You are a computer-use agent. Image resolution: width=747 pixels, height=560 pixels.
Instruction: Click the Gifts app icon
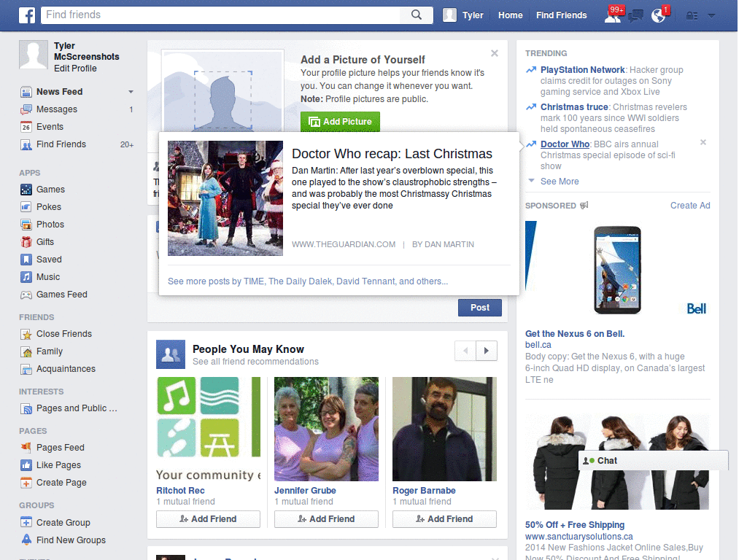(26, 242)
